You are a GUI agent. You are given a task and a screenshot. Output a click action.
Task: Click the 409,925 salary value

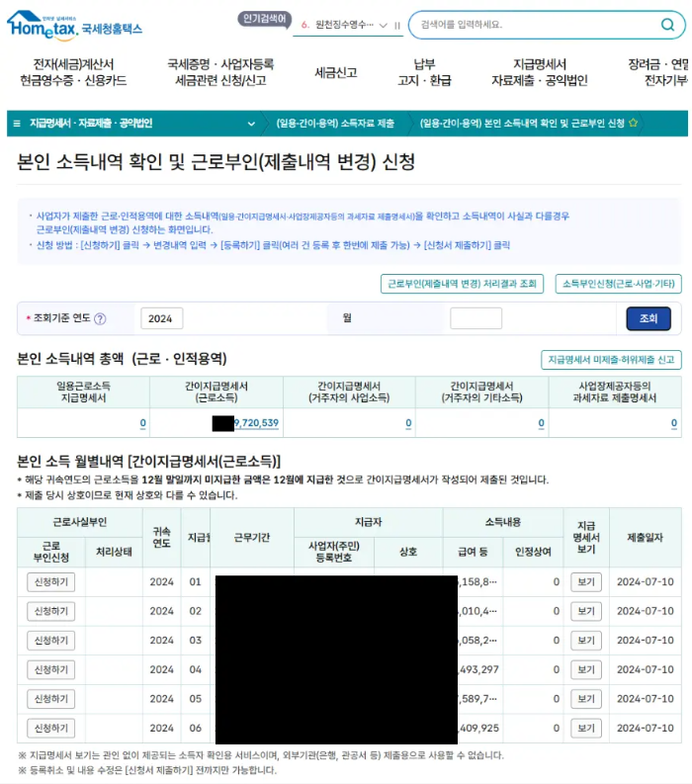click(478, 728)
